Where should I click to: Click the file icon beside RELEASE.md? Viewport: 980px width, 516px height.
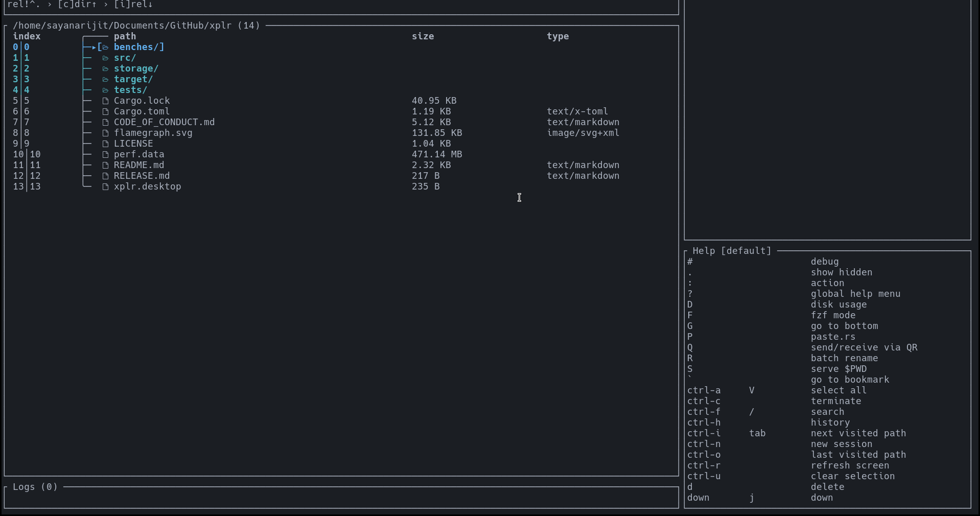point(105,176)
